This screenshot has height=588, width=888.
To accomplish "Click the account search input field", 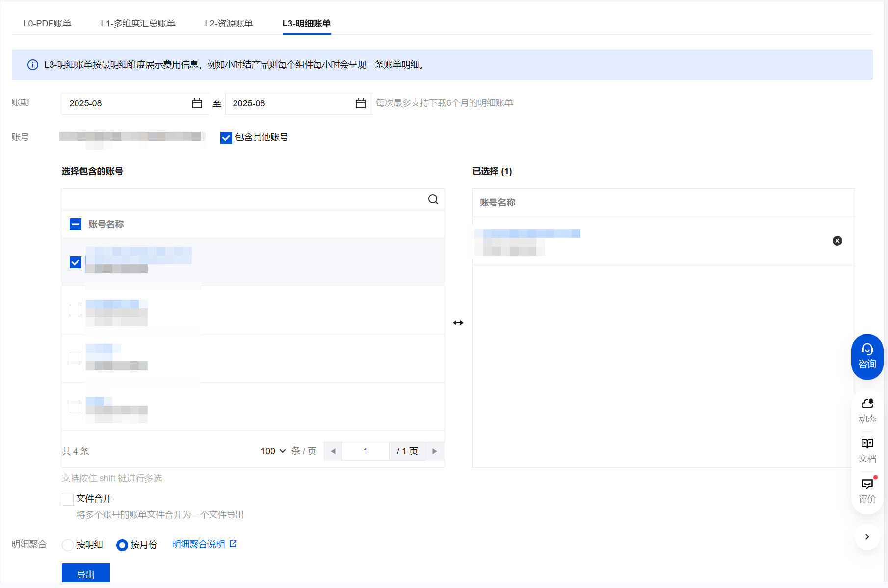I will (x=243, y=199).
